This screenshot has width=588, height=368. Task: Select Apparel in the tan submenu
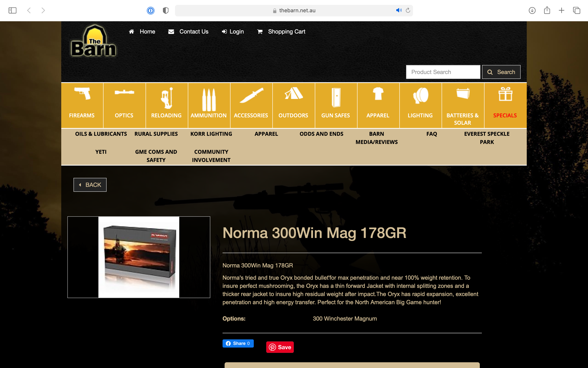[x=266, y=134]
